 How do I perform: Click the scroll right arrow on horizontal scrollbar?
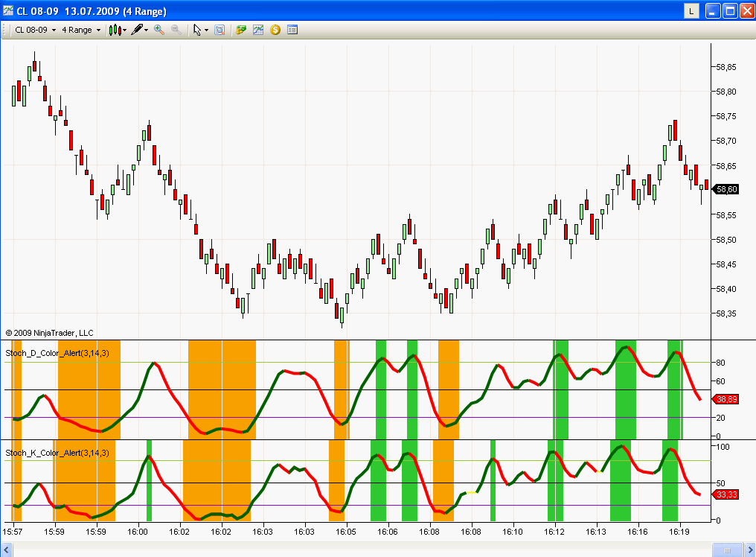pyautogui.click(x=750, y=550)
